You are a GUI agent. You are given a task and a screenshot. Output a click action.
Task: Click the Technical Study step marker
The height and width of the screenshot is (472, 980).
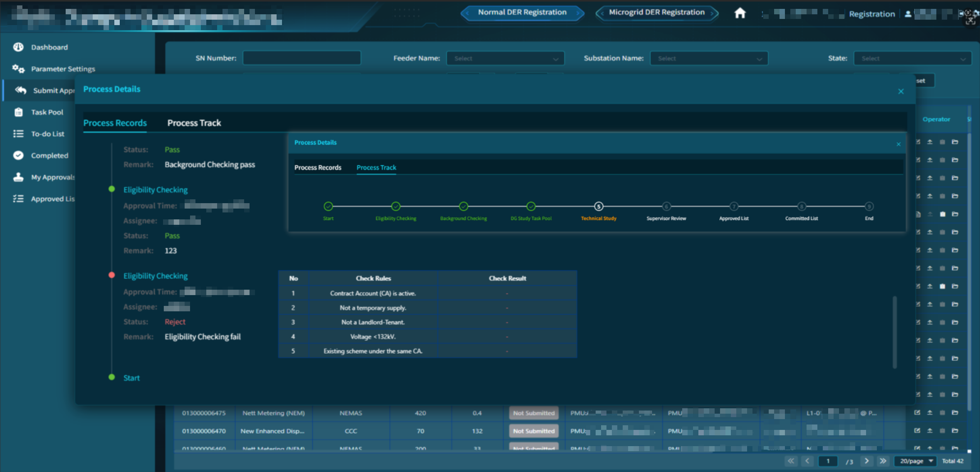pyautogui.click(x=598, y=206)
